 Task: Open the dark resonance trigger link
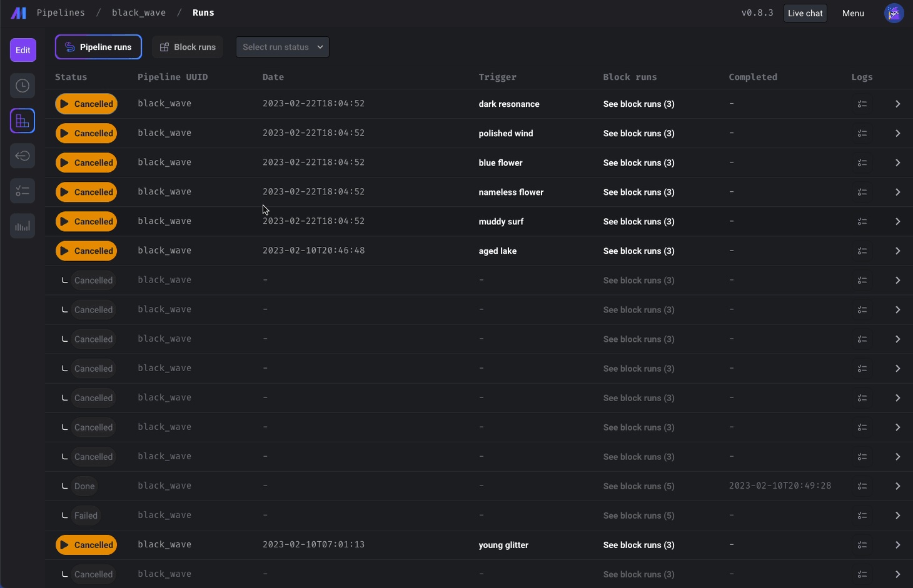pos(509,104)
